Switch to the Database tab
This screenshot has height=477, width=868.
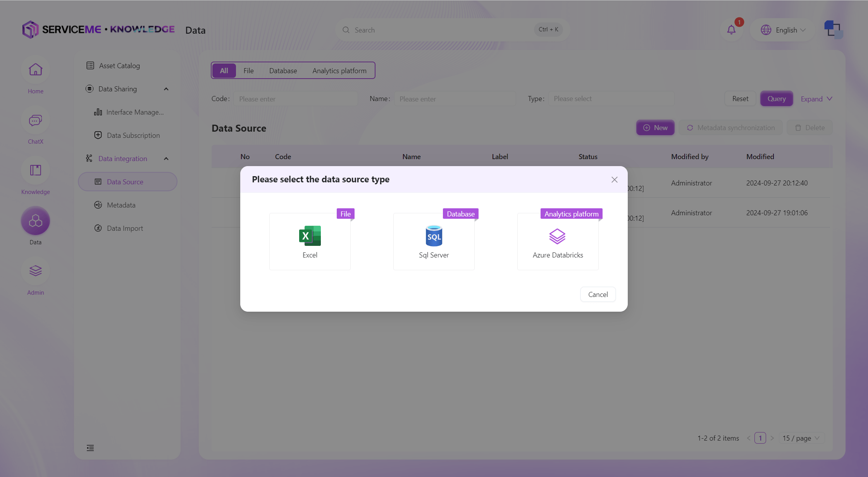pyautogui.click(x=283, y=71)
